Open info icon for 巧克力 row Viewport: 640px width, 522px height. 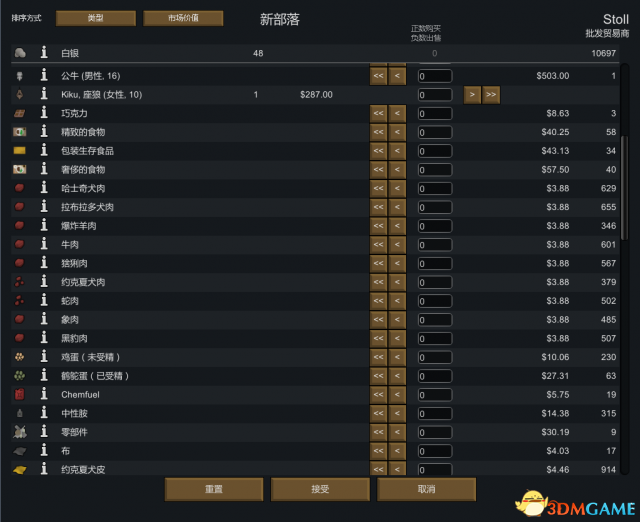coord(44,113)
